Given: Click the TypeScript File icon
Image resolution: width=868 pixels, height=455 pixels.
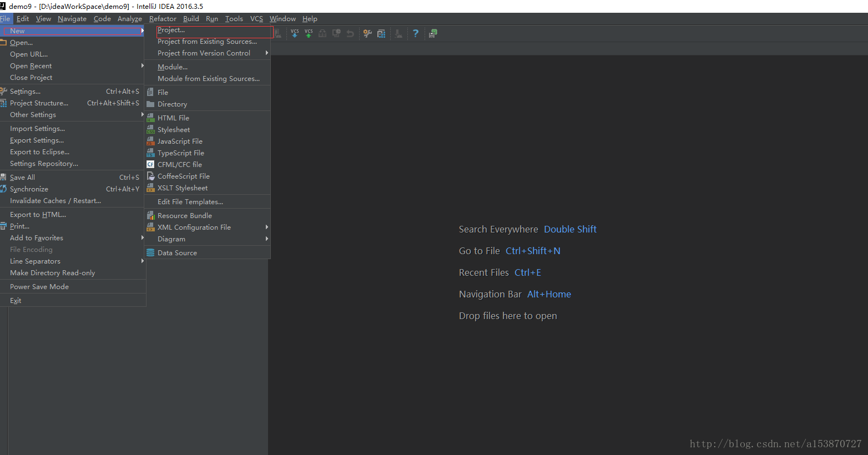Looking at the screenshot, I should (x=150, y=153).
